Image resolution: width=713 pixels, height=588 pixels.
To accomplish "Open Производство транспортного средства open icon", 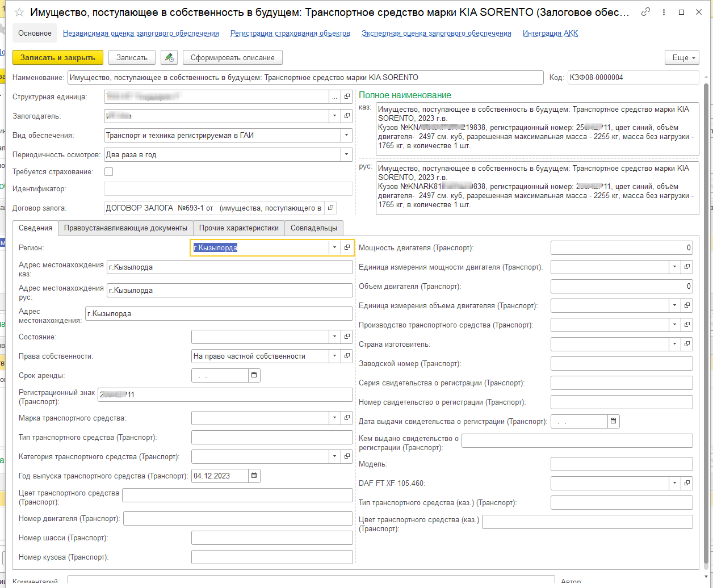I will pyautogui.click(x=687, y=325).
